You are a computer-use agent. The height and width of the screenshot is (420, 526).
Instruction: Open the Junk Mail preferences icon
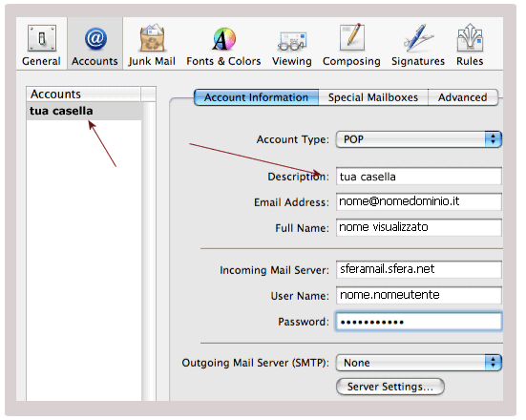[x=152, y=37]
